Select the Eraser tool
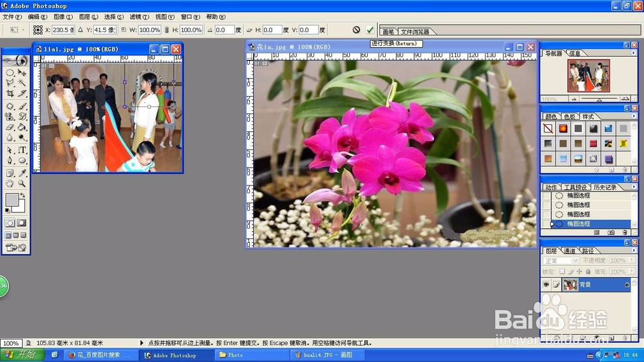This screenshot has height=362, width=644. pyautogui.click(x=10, y=127)
